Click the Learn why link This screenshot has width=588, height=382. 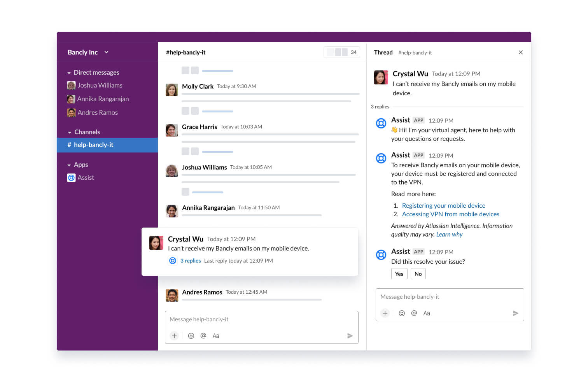(450, 234)
